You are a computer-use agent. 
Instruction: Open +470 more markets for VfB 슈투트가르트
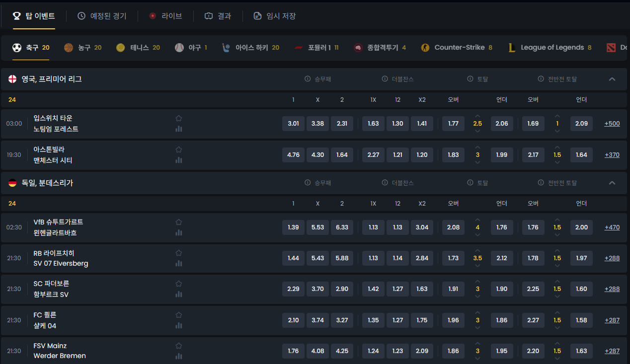point(612,227)
